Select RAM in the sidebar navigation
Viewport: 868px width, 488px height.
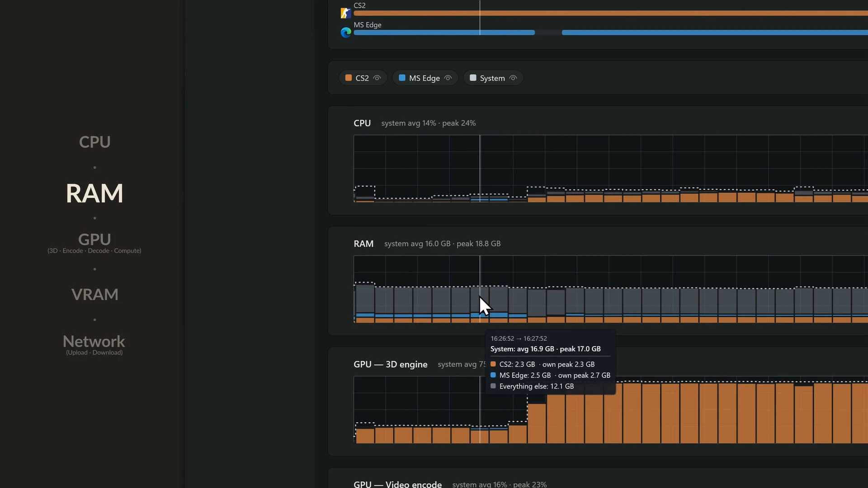94,193
